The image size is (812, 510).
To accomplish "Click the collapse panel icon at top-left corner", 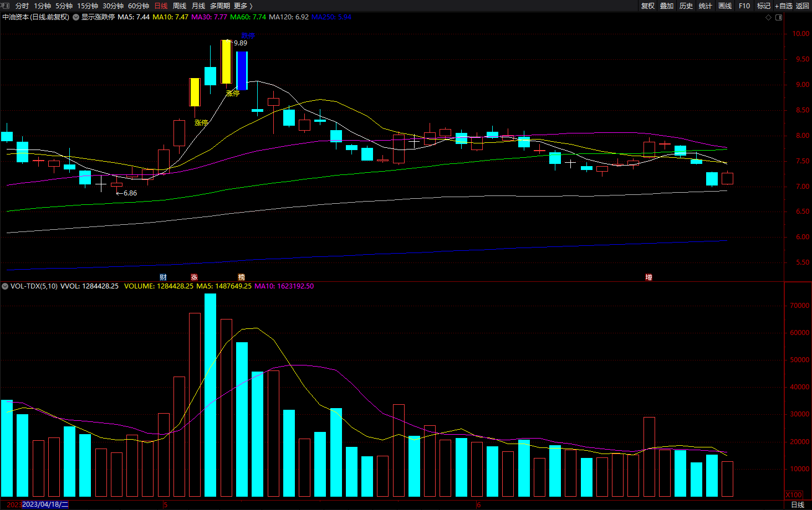I will click(5, 6).
